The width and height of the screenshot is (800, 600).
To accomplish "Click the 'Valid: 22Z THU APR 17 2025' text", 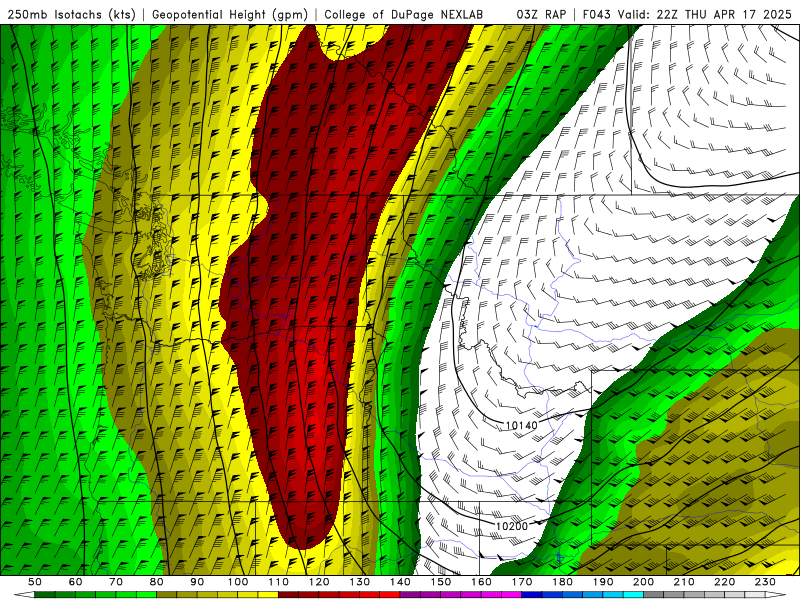I will tap(705, 14).
